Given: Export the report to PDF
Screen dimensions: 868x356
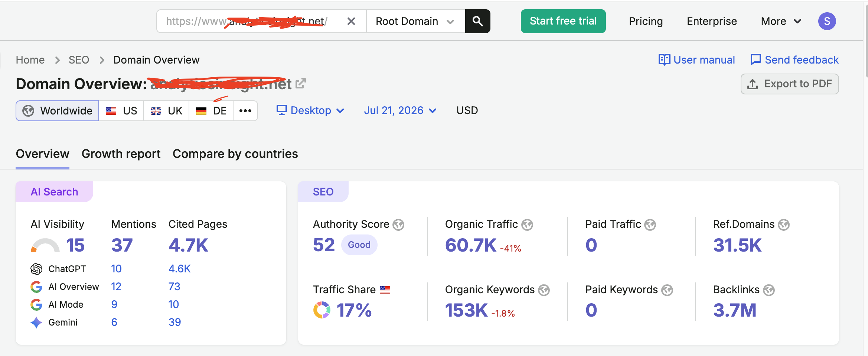Looking at the screenshot, I should (790, 84).
